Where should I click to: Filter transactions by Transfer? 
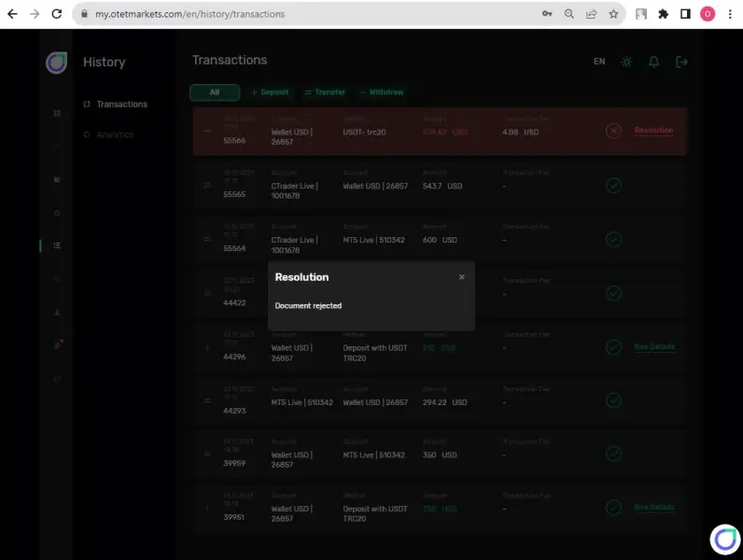[325, 92]
